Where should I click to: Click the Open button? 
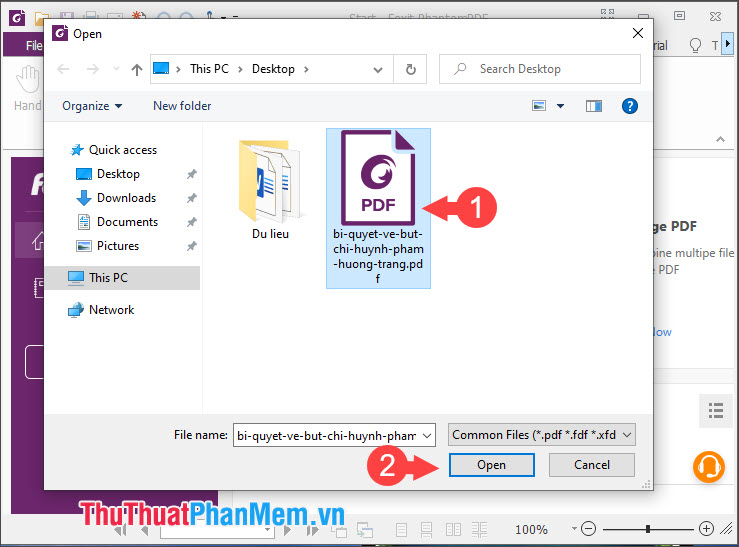[x=492, y=465]
